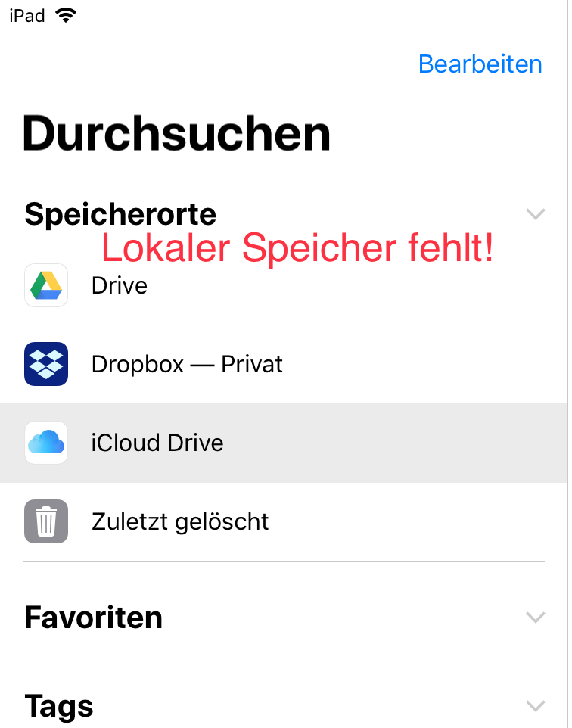Tap the iCloud Drive cloud icon
Image resolution: width=572 pixels, height=728 pixels.
click(46, 443)
